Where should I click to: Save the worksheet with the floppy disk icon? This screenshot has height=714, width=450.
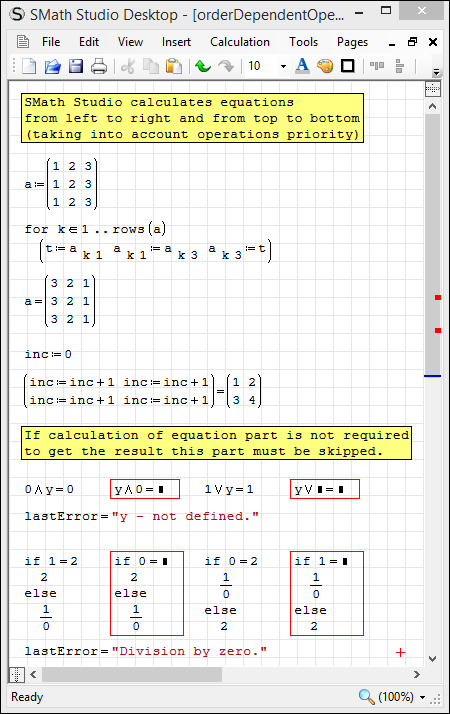[76, 66]
